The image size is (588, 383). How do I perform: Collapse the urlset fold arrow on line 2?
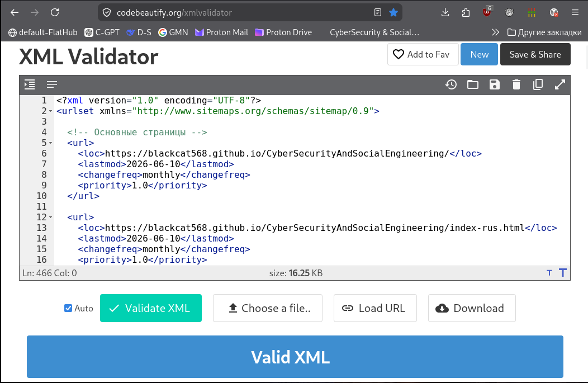pos(51,111)
